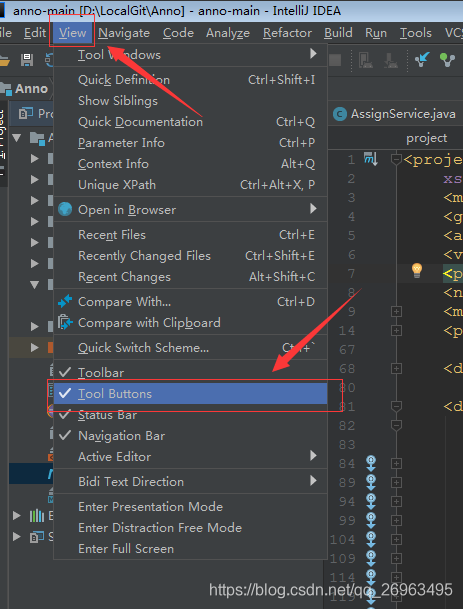Open the Build menu
Viewport: 463px width, 609px height.
click(338, 33)
